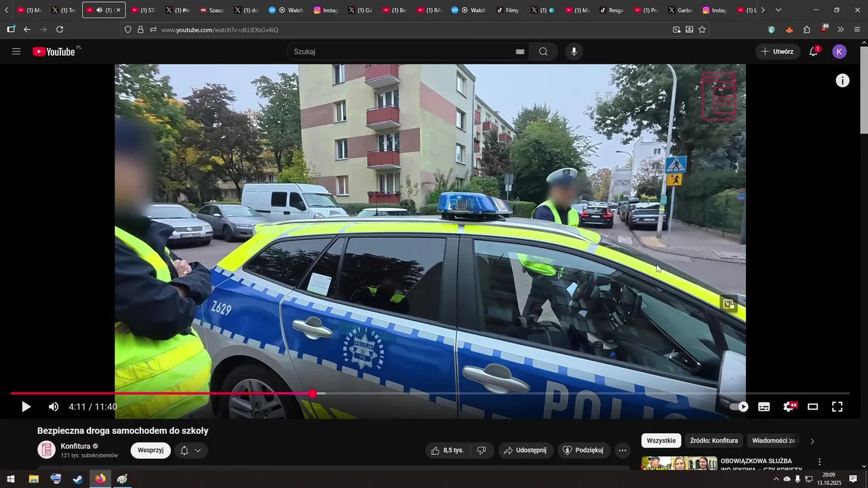Select the Źródło: Konfitura chip
The height and width of the screenshot is (488, 868).
tap(713, 441)
